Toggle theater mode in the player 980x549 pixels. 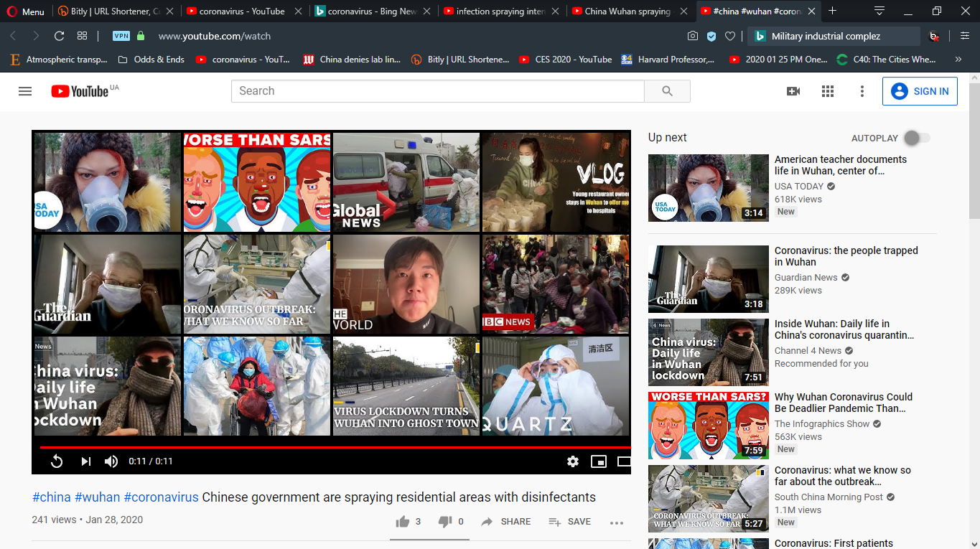pos(624,461)
